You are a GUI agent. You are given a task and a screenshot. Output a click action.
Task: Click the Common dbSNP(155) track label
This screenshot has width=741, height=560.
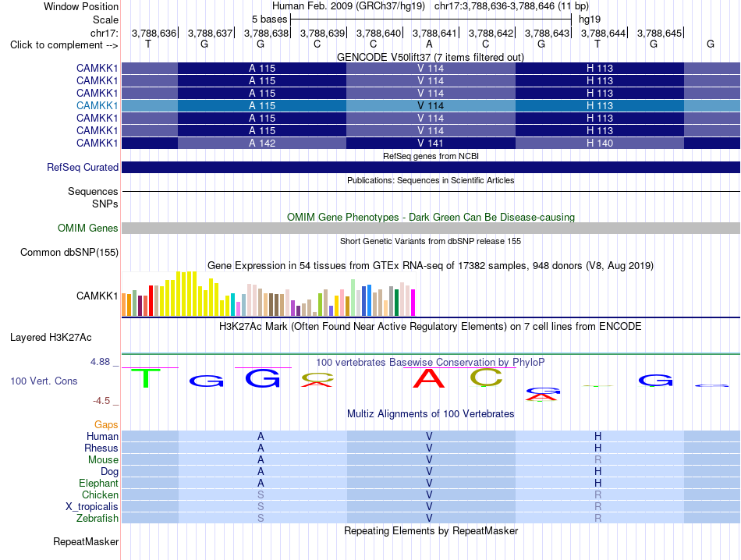coord(69,253)
